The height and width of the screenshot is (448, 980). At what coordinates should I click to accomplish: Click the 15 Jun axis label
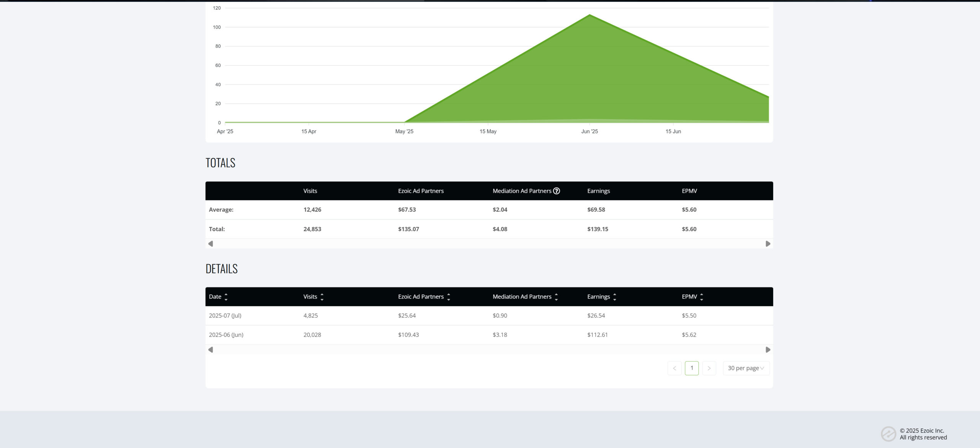point(673,131)
